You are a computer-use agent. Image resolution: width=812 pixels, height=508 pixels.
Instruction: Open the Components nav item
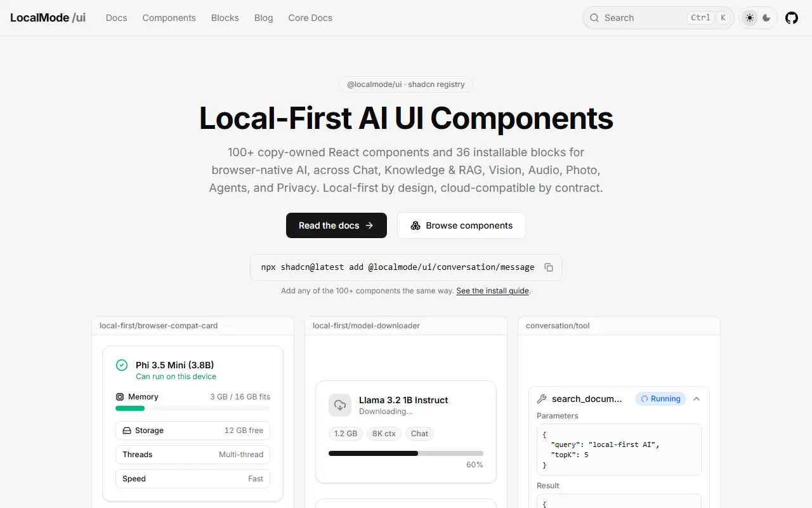click(169, 18)
